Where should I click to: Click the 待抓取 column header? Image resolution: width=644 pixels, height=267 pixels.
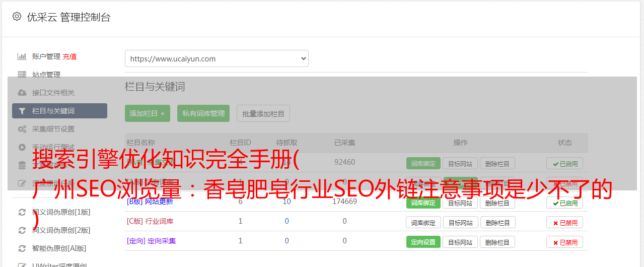click(x=287, y=143)
